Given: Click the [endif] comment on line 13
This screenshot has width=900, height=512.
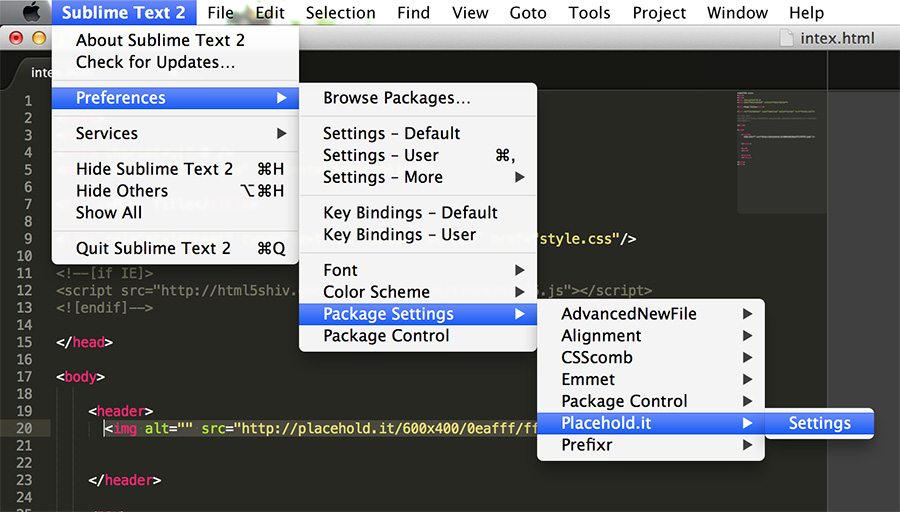Looking at the screenshot, I should point(104,308).
